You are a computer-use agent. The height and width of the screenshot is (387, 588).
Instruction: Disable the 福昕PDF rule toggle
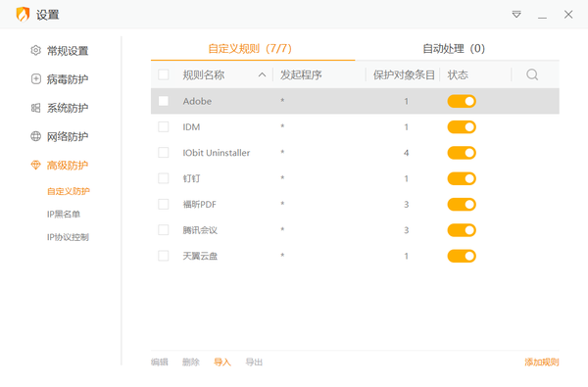pyautogui.click(x=462, y=205)
